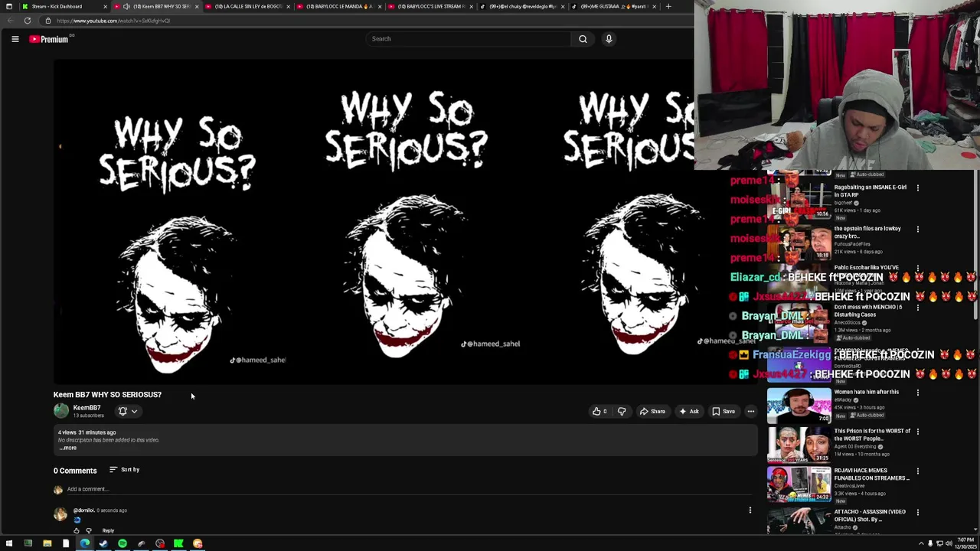Screen dimensions: 980x551
Task: Show hidden system tray icons chevron
Action: click(921, 544)
